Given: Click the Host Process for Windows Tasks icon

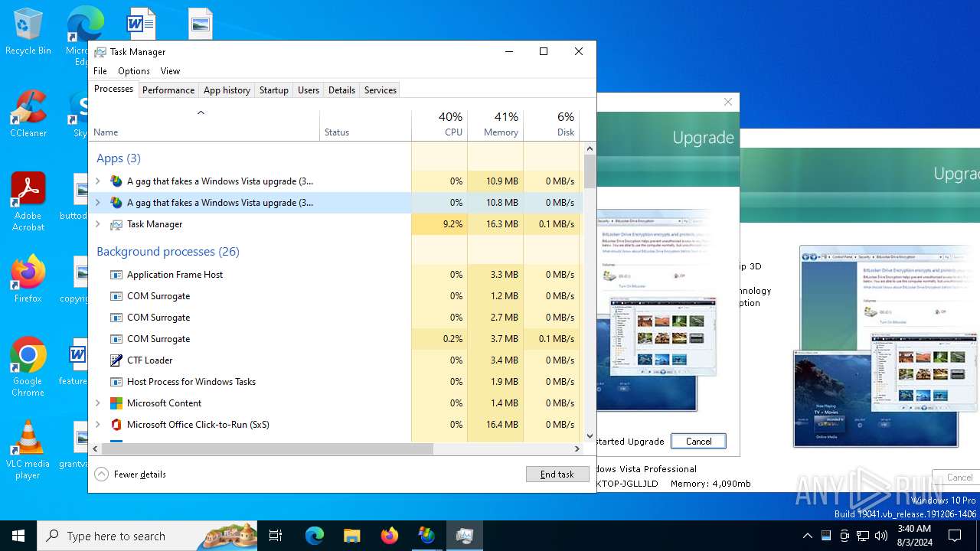Looking at the screenshot, I should 116,382.
